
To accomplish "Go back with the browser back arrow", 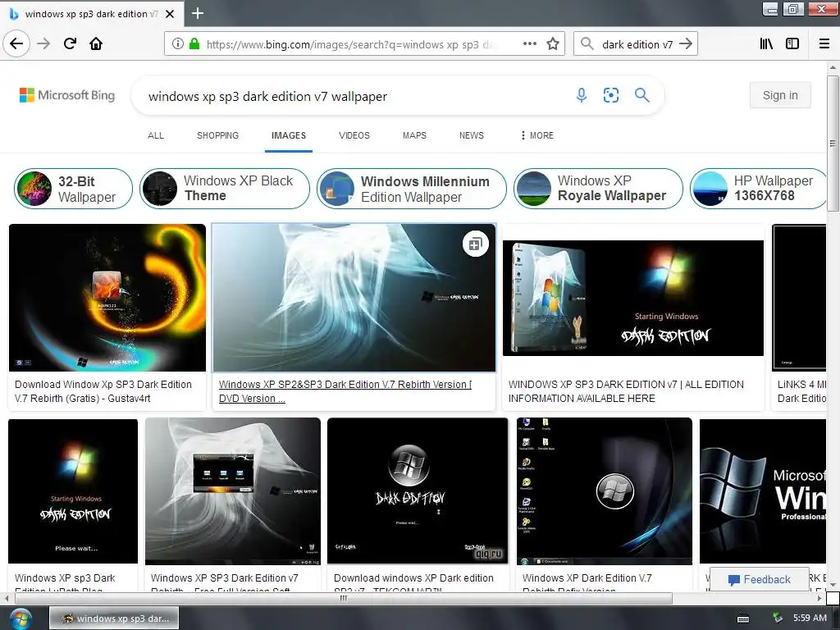I will tap(16, 43).
